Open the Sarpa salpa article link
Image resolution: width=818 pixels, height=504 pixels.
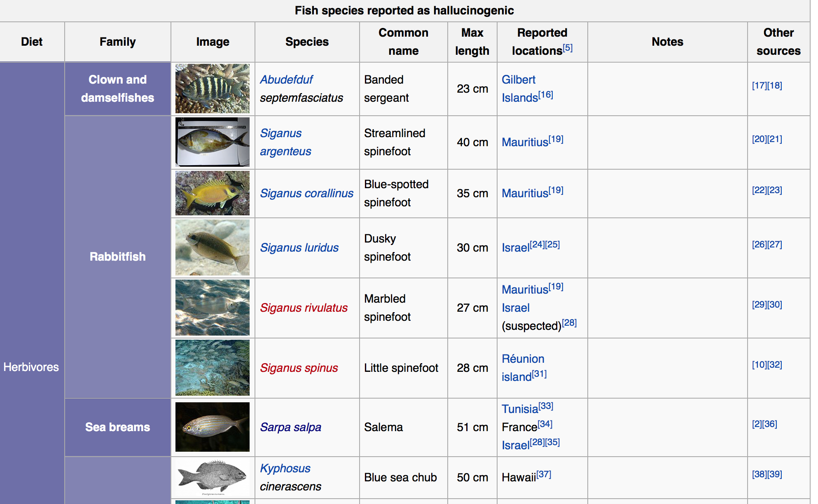click(x=290, y=427)
